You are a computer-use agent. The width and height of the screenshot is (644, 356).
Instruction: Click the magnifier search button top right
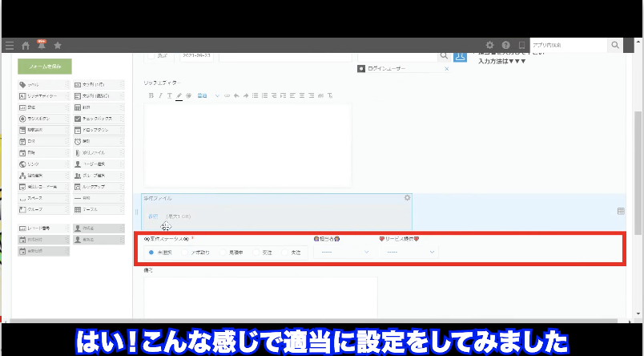click(x=615, y=45)
